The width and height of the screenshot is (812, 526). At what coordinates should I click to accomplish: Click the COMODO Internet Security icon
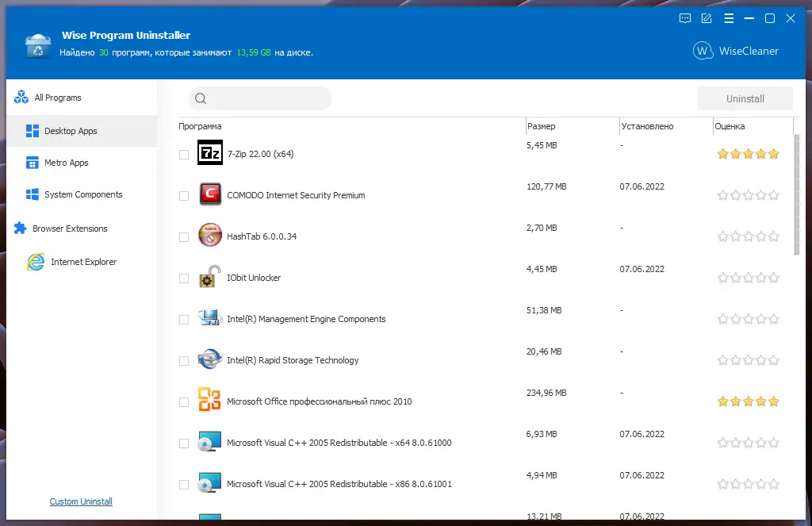click(x=209, y=194)
